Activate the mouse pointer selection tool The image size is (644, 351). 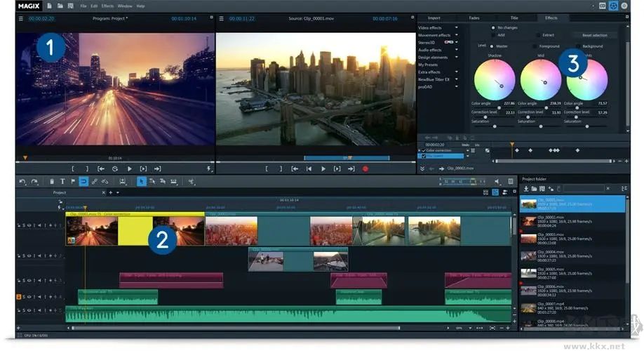point(141,182)
